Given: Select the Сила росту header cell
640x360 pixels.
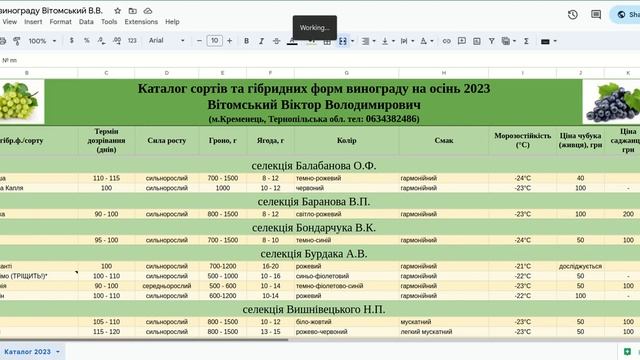Looking at the screenshot, I should (x=167, y=140).
